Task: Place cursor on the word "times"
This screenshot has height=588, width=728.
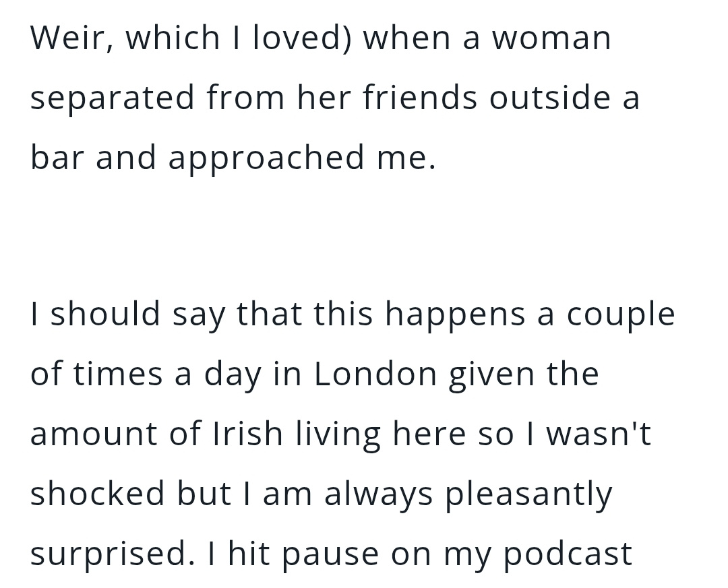Action: [118, 374]
